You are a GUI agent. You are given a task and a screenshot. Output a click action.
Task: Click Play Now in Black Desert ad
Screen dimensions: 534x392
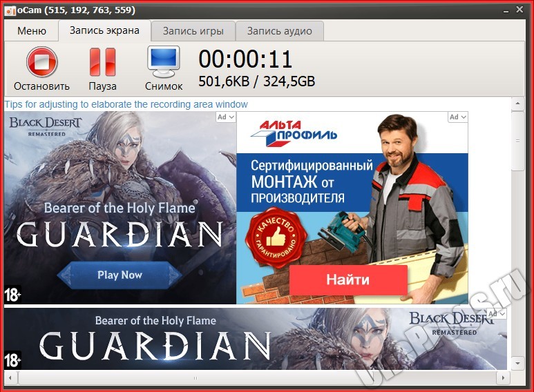(x=120, y=275)
